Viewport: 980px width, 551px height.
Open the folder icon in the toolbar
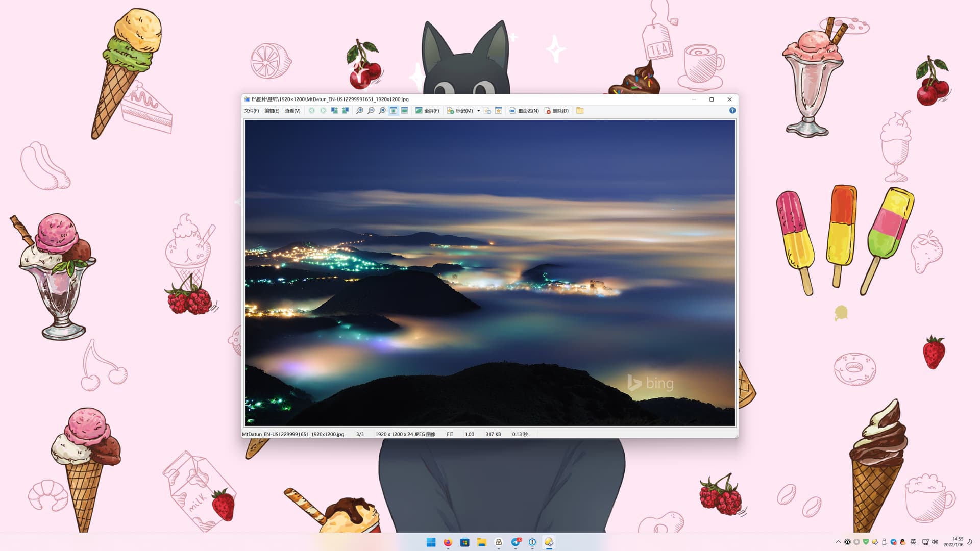pyautogui.click(x=580, y=111)
